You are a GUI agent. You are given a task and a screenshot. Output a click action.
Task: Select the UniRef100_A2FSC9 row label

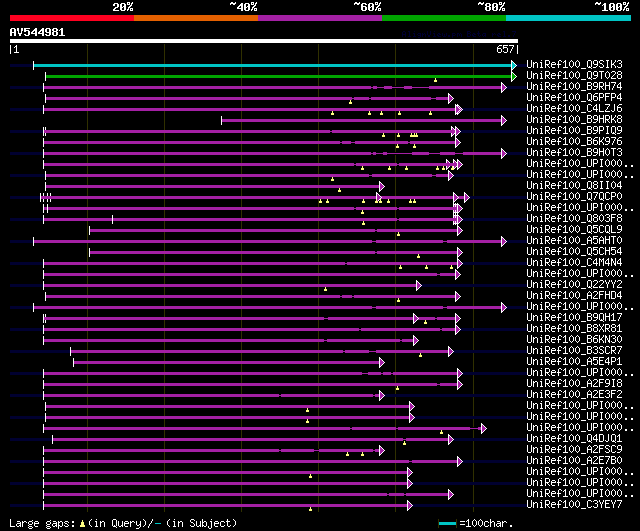(x=574, y=450)
